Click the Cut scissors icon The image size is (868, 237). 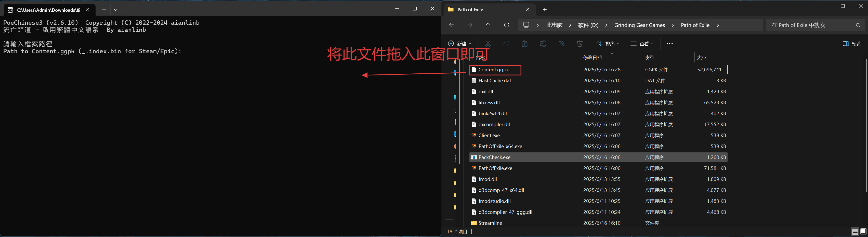coord(488,44)
